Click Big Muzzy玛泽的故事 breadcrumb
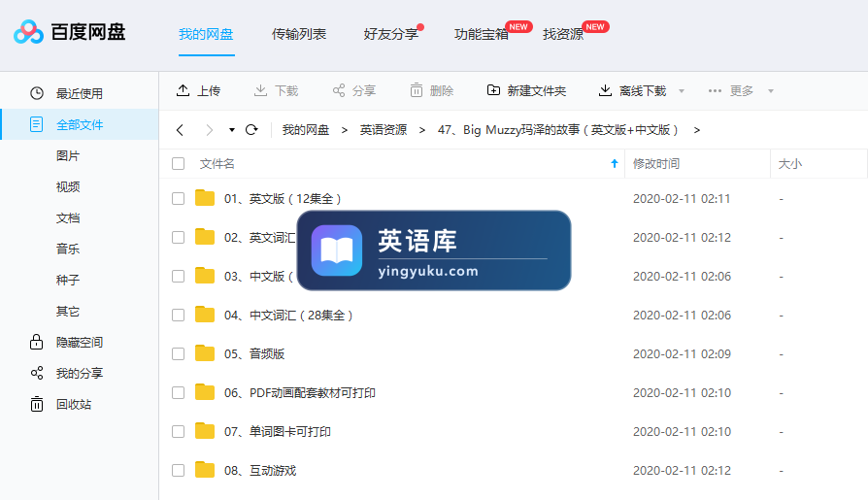The height and width of the screenshot is (500, 868). pos(557,130)
